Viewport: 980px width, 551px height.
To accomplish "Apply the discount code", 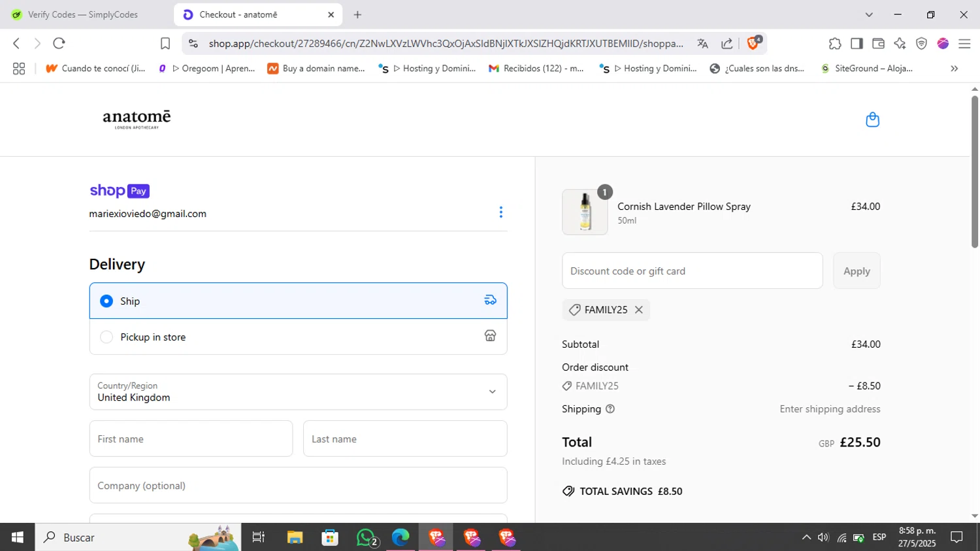I will point(857,271).
